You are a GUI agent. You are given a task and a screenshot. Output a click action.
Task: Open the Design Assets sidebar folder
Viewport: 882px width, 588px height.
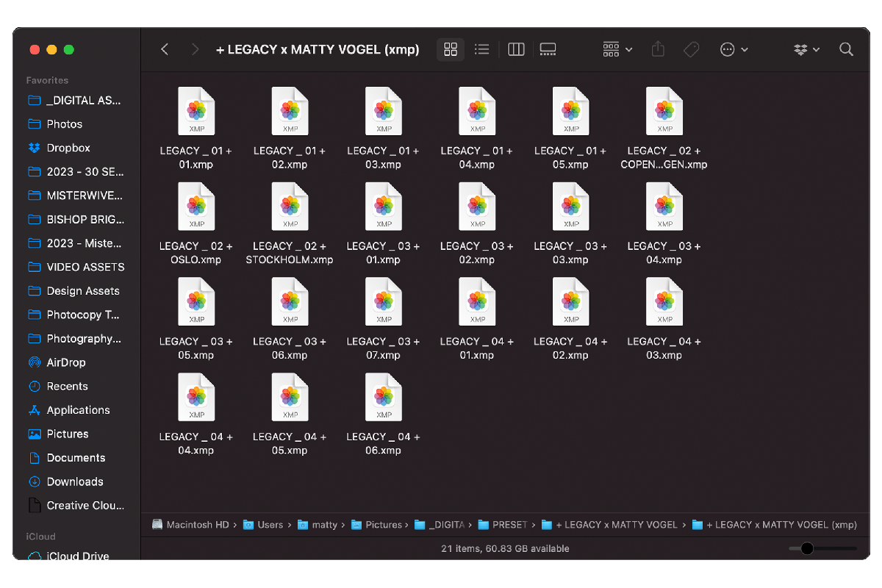(82, 291)
